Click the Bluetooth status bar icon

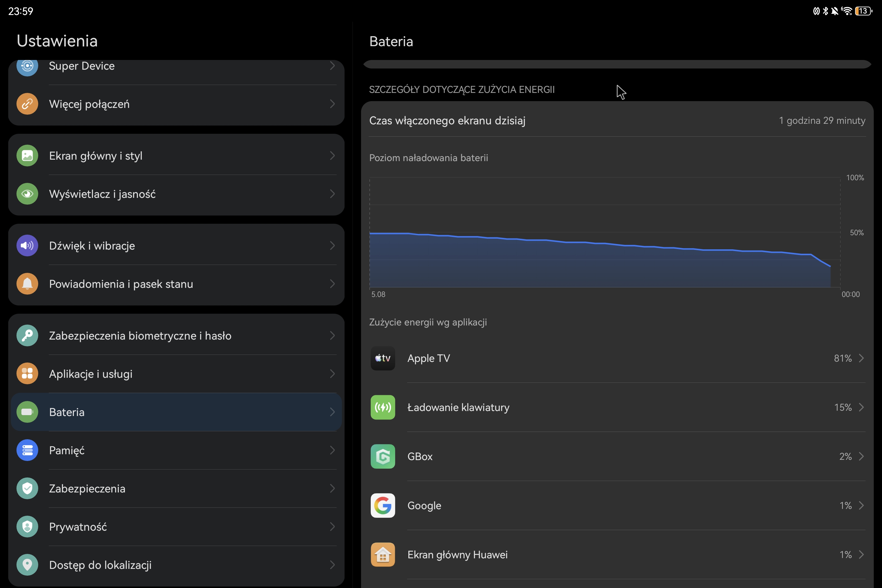pyautogui.click(x=825, y=11)
